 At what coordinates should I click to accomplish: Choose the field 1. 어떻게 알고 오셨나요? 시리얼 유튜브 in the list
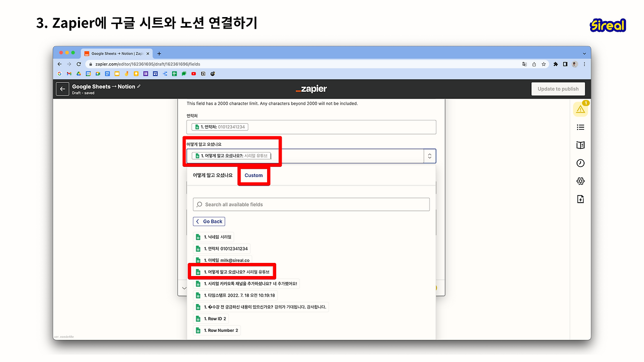(x=233, y=272)
